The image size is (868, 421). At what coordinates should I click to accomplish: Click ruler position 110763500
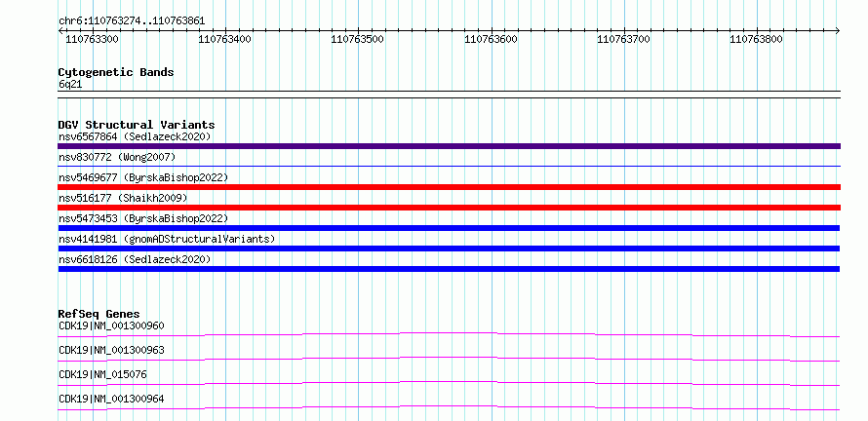[358, 39]
